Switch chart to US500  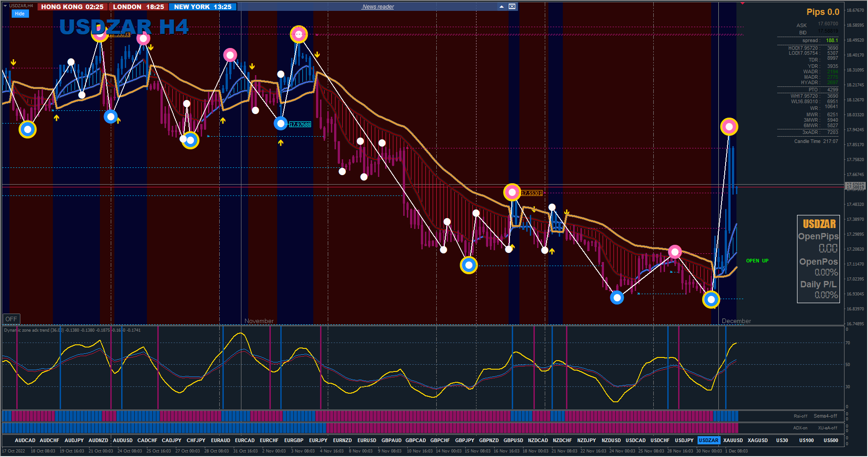point(830,440)
